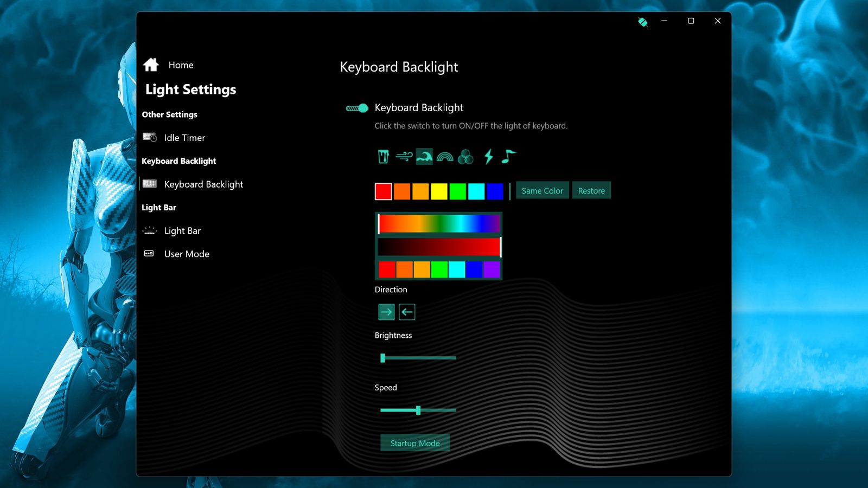
Task: Open the User Mode page
Action: coord(187,254)
